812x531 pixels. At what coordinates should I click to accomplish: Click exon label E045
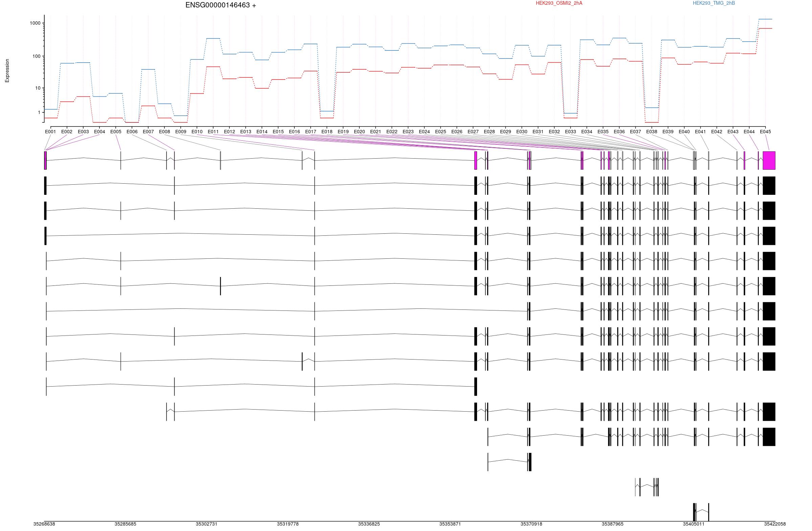tap(765, 132)
